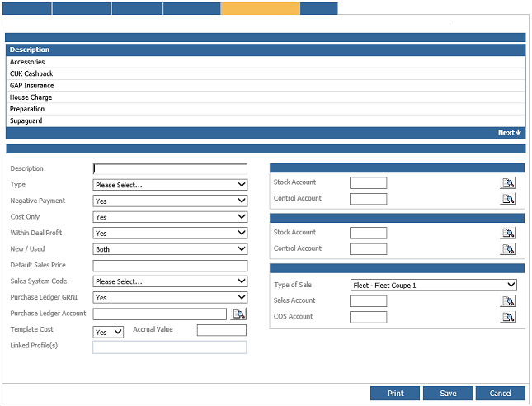532x406 pixels.
Task: Click the Save button
Action: coord(448,394)
